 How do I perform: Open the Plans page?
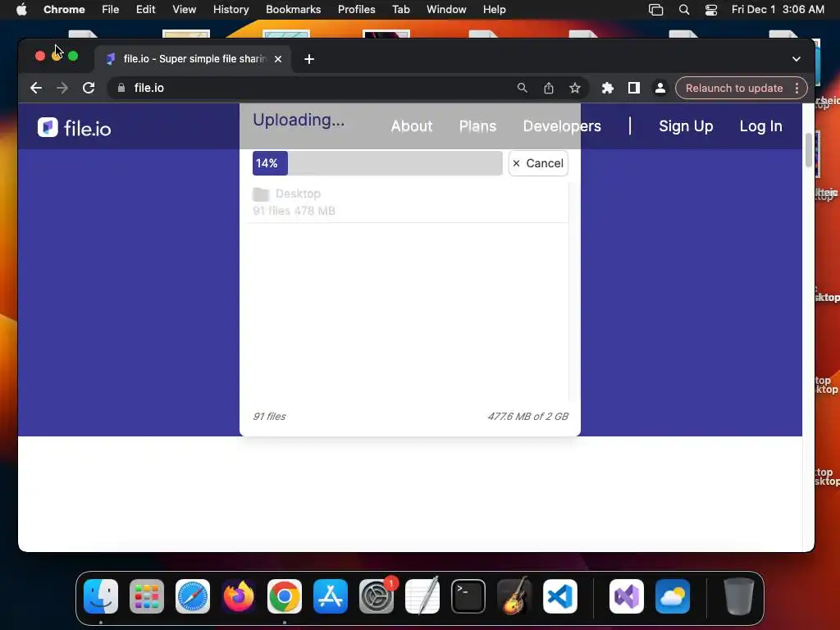click(x=477, y=126)
